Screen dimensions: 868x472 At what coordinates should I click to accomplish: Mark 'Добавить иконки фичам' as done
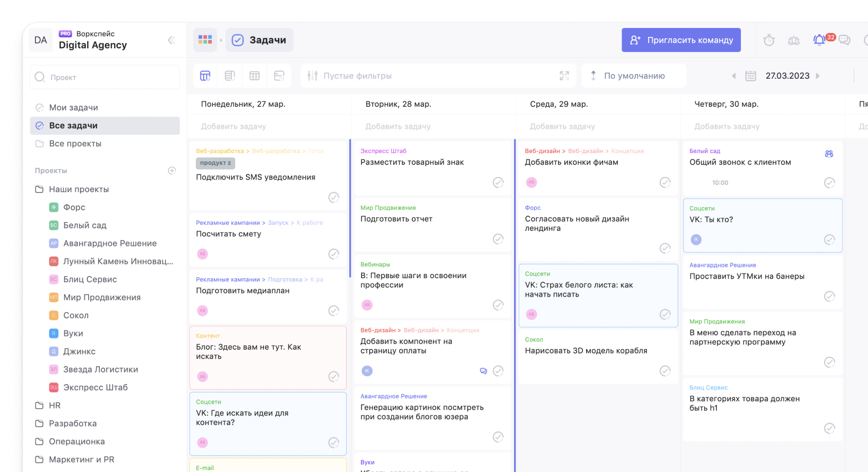coord(665,182)
